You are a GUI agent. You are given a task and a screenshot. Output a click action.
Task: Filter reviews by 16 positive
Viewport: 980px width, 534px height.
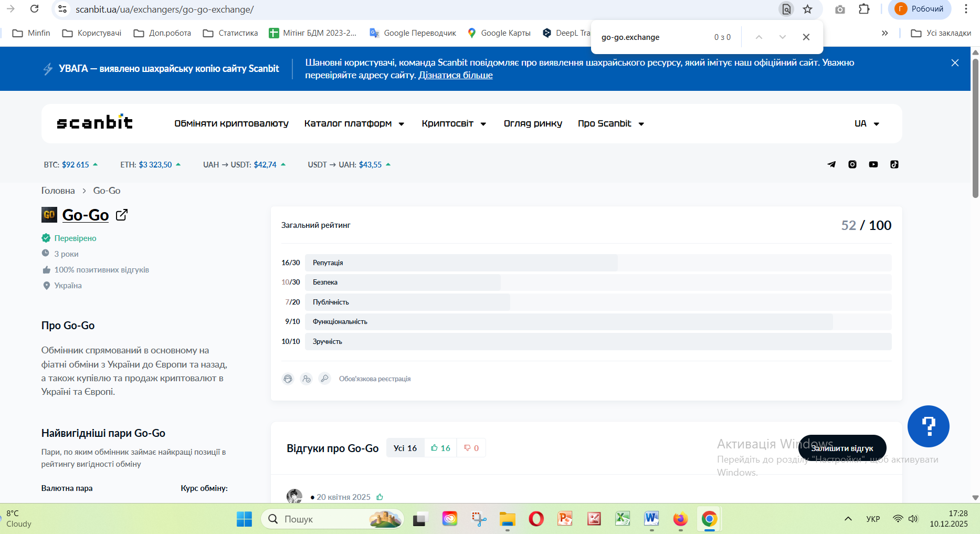pos(440,448)
